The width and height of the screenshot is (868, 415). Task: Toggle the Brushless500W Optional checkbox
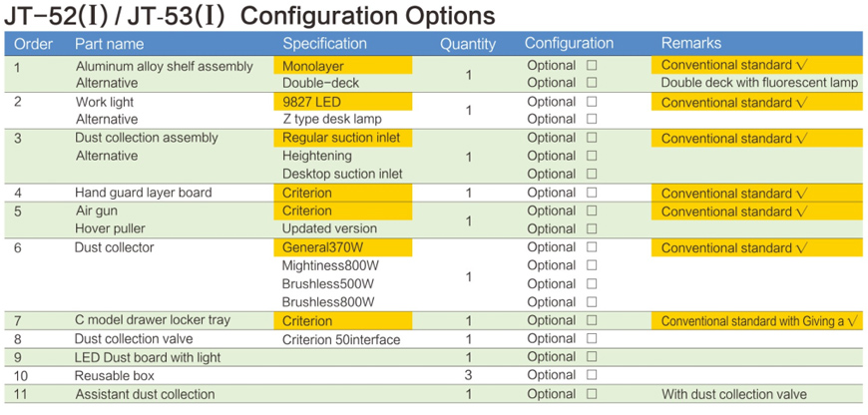[592, 283]
